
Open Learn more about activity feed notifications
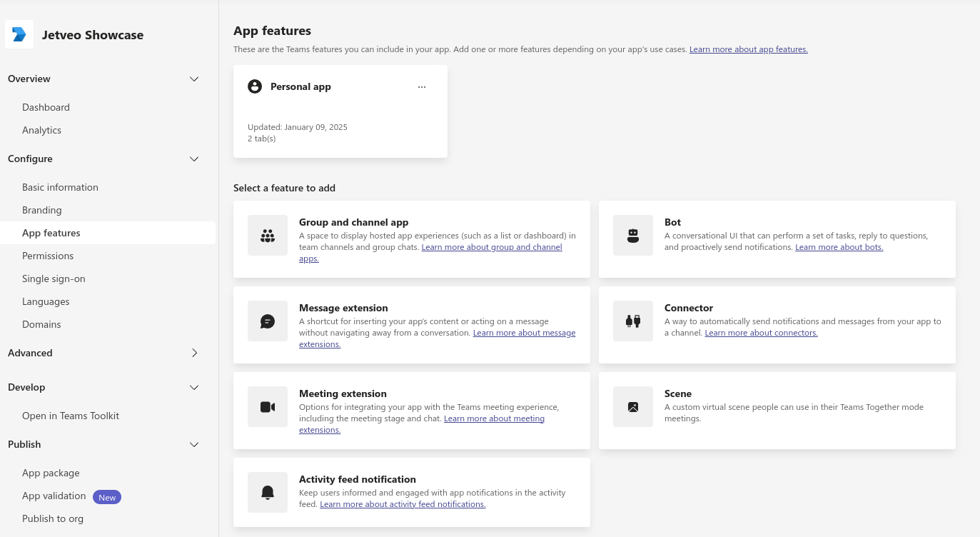[x=403, y=504]
